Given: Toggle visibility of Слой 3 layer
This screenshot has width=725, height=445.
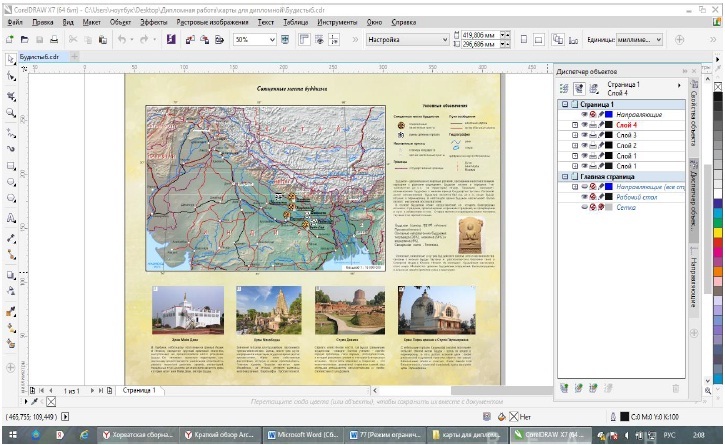Looking at the screenshot, I should click(x=585, y=136).
